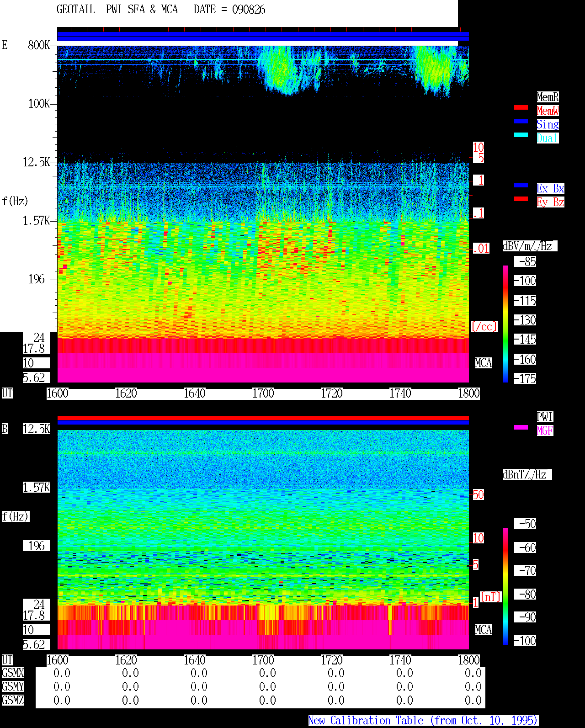Click the magenta MGF legend swatch
This screenshot has height=728, width=585.
521,427
